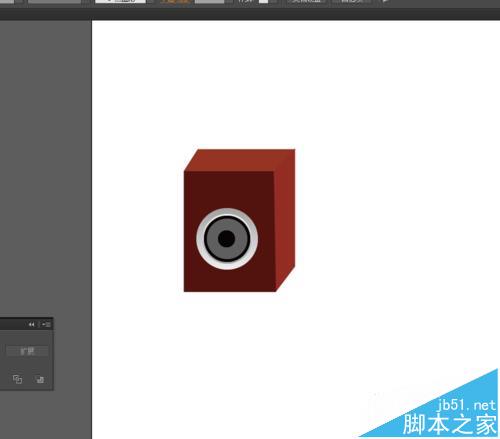Open the Pathfinder panel flyout menu
The width and height of the screenshot is (500, 439).
[46, 324]
